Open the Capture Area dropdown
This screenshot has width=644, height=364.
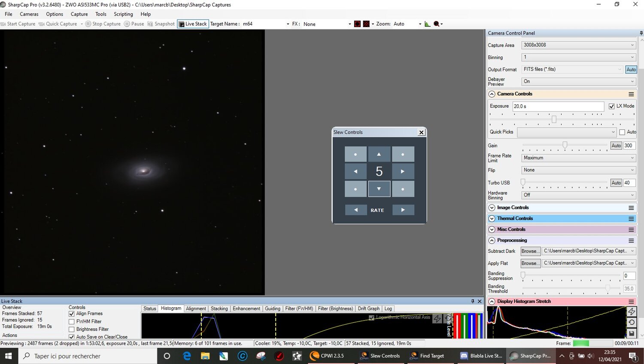coord(578,45)
